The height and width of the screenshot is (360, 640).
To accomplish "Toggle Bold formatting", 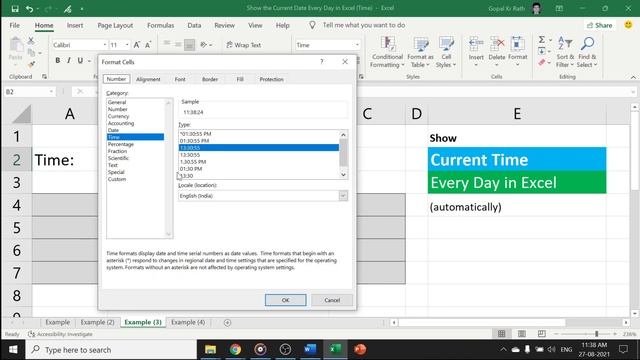I will [58, 60].
